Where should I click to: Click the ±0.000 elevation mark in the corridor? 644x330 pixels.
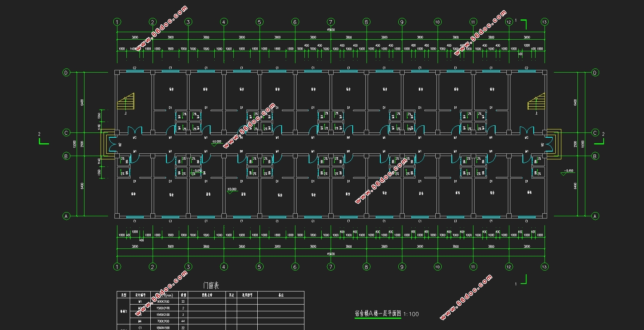point(217,142)
